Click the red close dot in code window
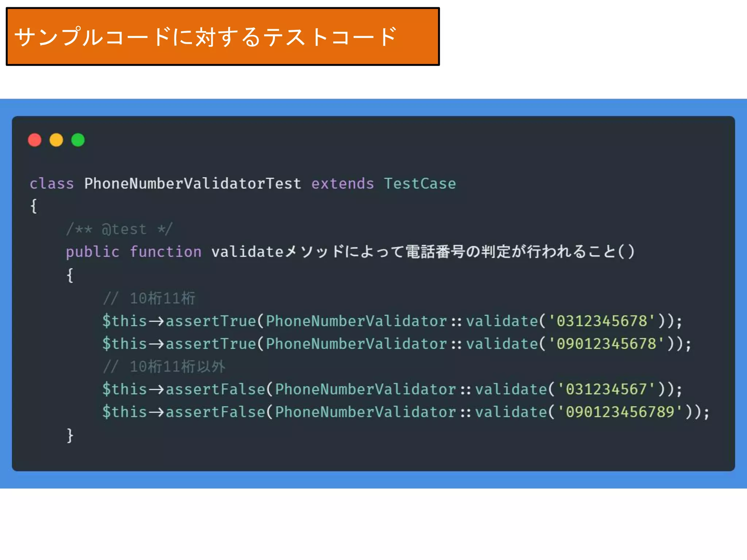The height and width of the screenshot is (560, 747). (x=35, y=140)
